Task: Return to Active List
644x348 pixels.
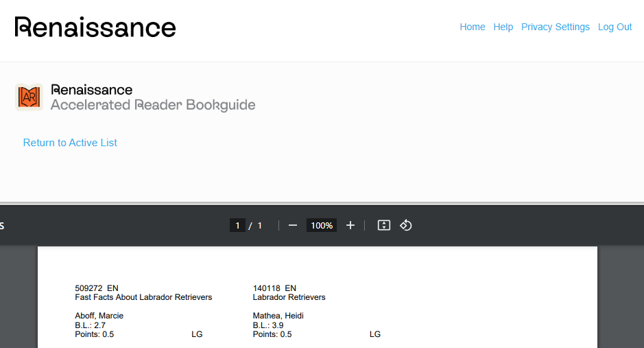Action: (x=70, y=143)
